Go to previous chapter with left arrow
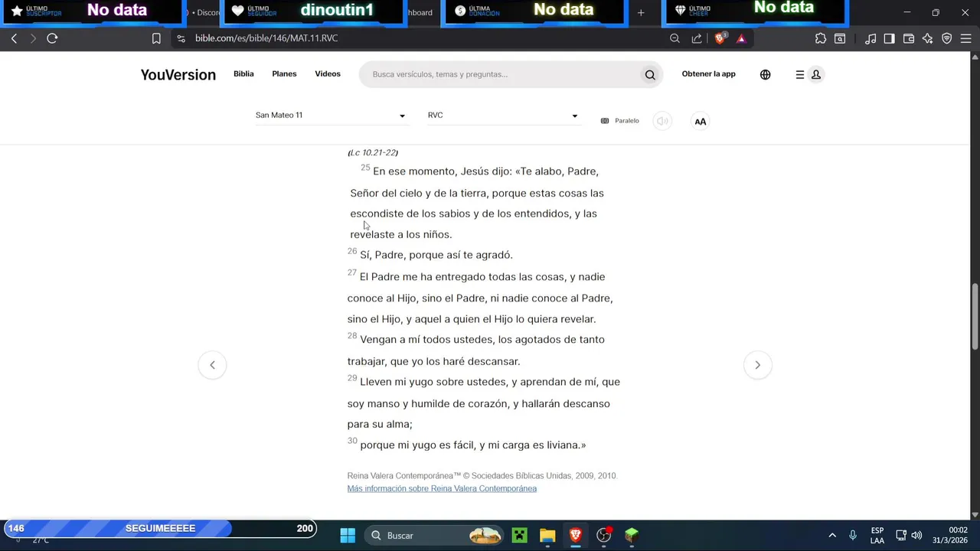This screenshot has height=551, width=980. (x=212, y=365)
